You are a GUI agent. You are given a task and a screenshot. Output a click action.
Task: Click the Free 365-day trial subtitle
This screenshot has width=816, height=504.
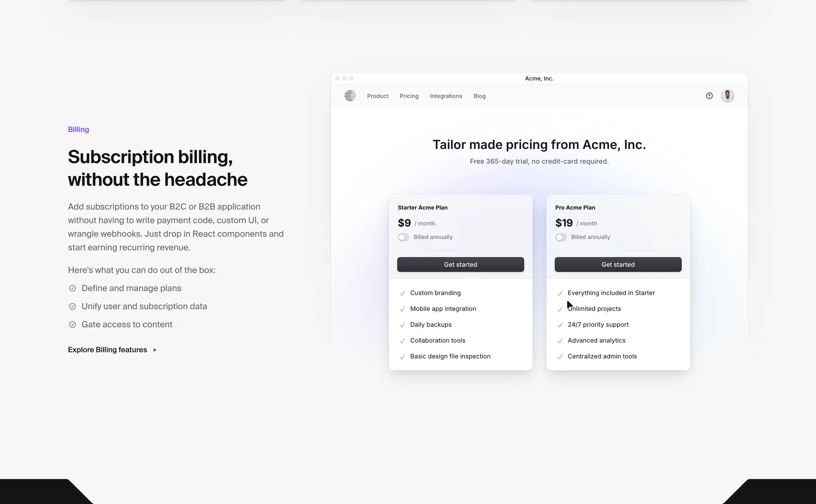[x=539, y=161]
